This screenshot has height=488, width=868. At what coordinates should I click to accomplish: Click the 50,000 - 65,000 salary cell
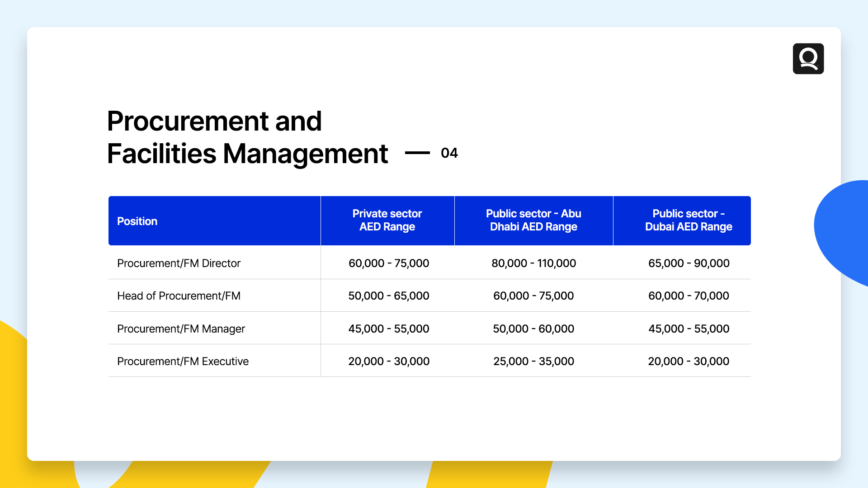[388, 296]
